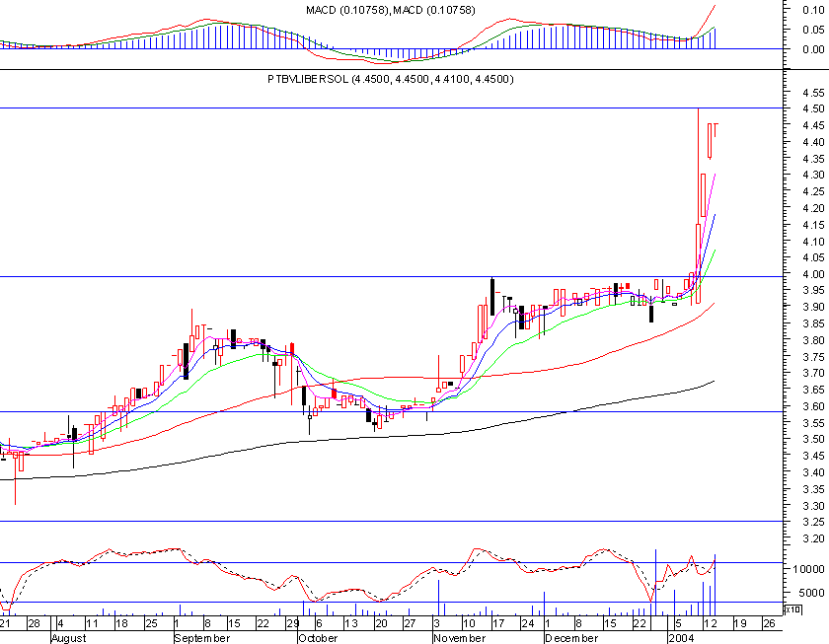Select the 0.05 MACD axis label
The height and width of the screenshot is (644, 829).
(x=813, y=30)
